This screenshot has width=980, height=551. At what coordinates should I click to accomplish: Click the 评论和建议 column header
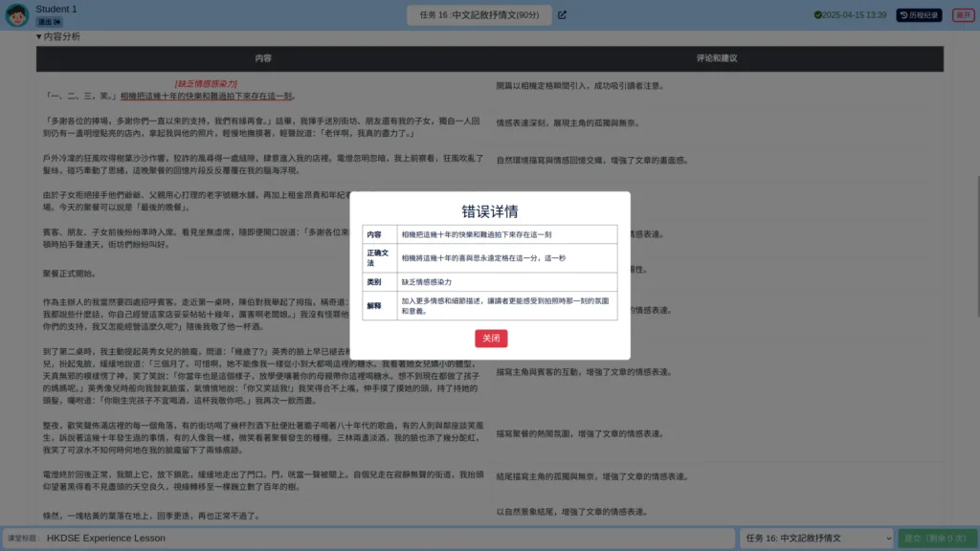(717, 58)
